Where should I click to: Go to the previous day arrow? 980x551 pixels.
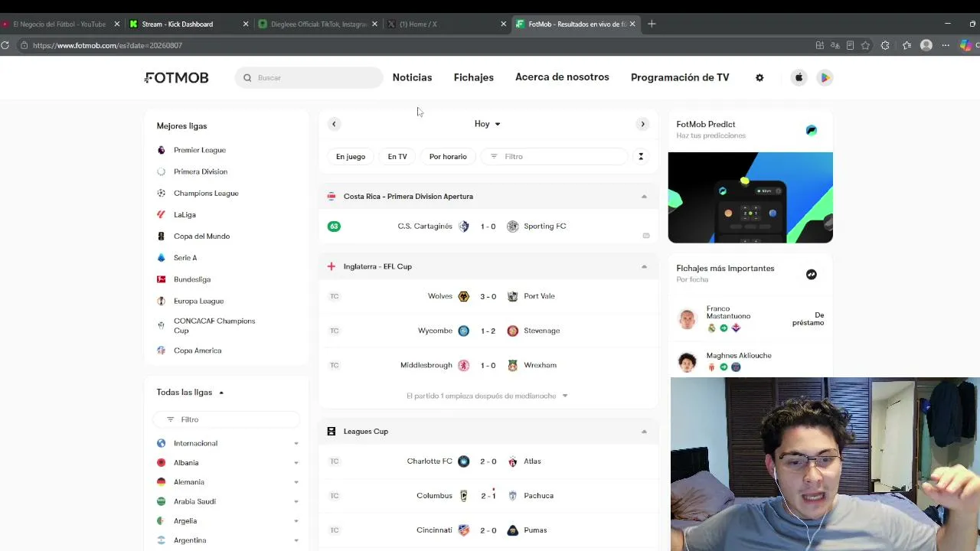(334, 124)
